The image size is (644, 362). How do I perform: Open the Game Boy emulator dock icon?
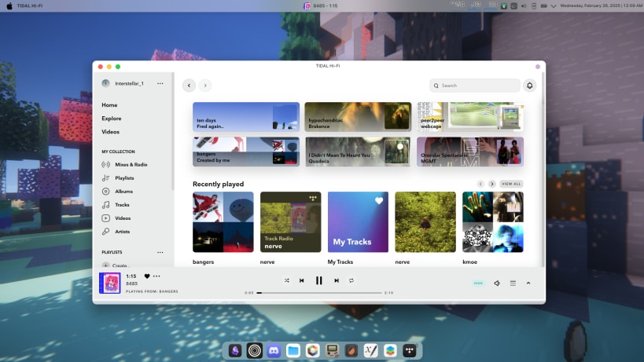(x=332, y=350)
